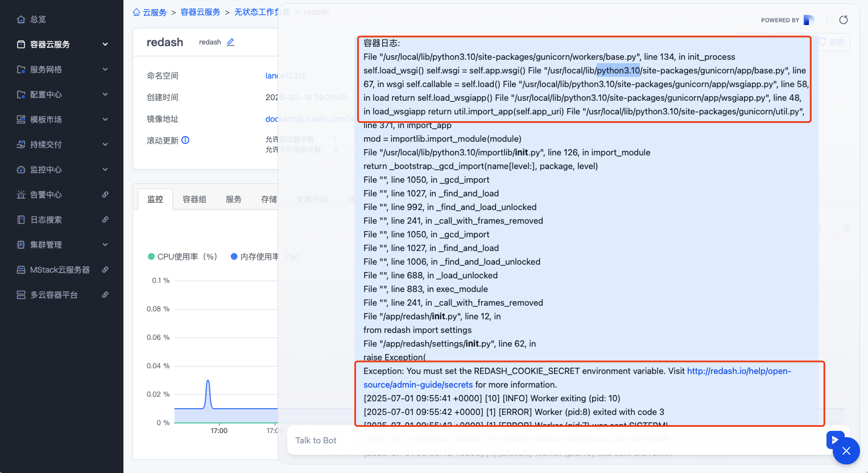
Task: Toggle CPU使用率 legend series
Action: 183,257
